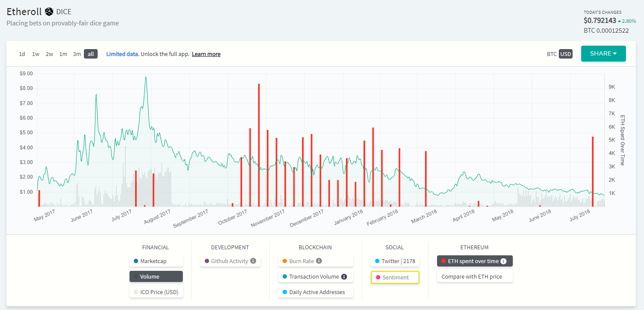Click the $9.00 y-axis label
644x310 pixels.
click(x=26, y=74)
